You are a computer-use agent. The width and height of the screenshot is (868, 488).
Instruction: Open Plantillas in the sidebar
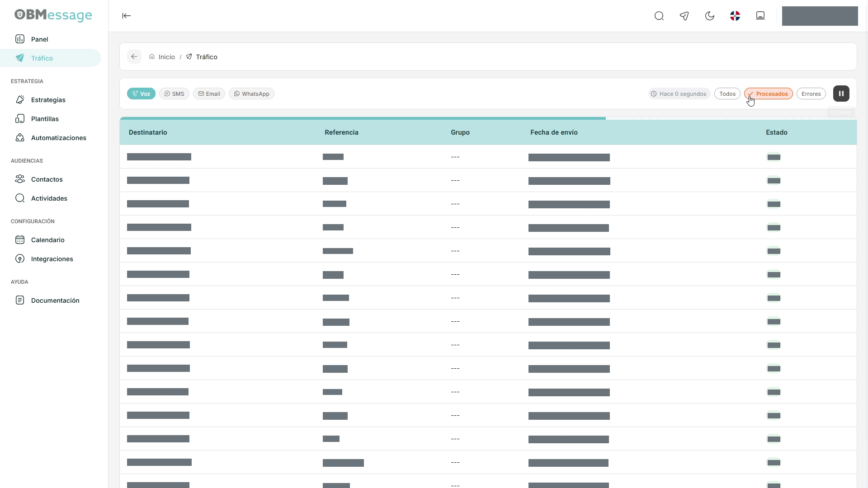pyautogui.click(x=50, y=119)
